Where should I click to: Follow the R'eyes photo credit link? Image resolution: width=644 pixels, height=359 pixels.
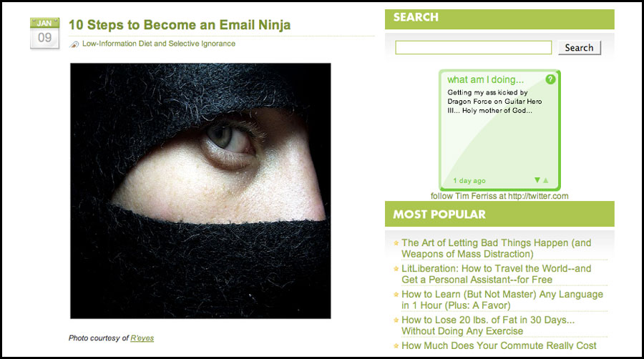coord(142,338)
